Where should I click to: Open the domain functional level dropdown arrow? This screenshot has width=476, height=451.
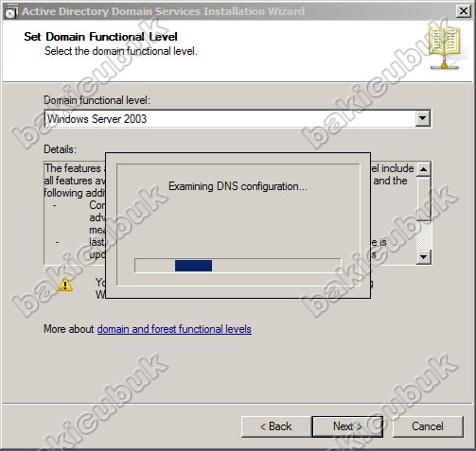pos(423,119)
